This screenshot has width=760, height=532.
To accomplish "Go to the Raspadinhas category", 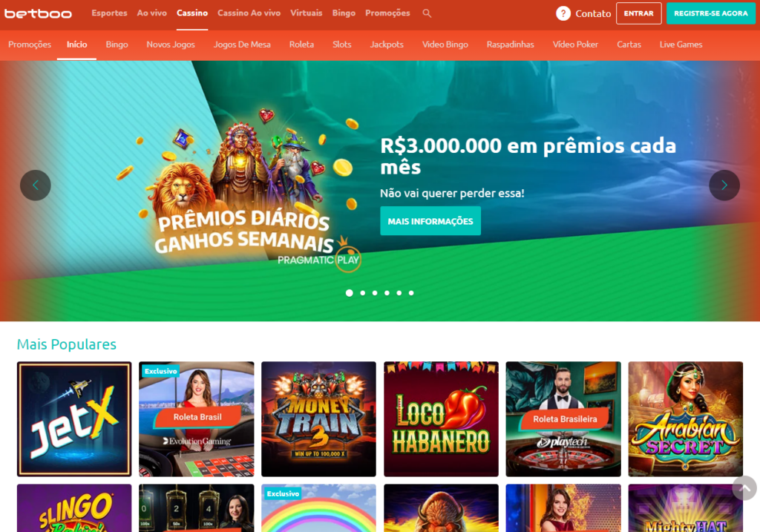I will pyautogui.click(x=510, y=45).
